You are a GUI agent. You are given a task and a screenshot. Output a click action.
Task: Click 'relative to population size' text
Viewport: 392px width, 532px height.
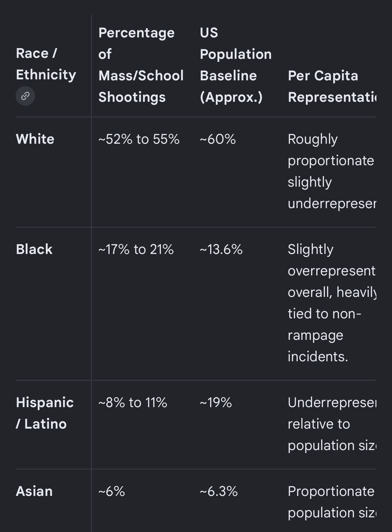(x=332, y=435)
